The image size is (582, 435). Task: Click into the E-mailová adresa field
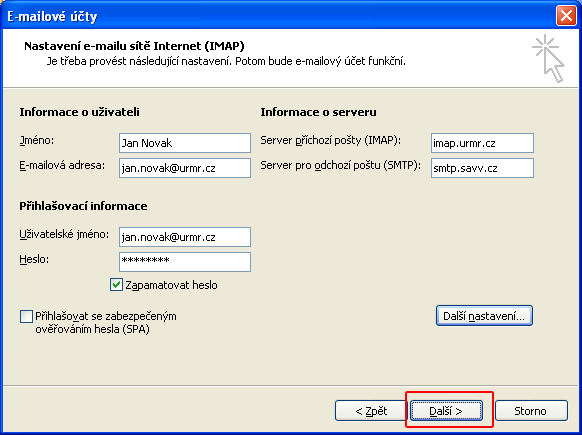[185, 168]
